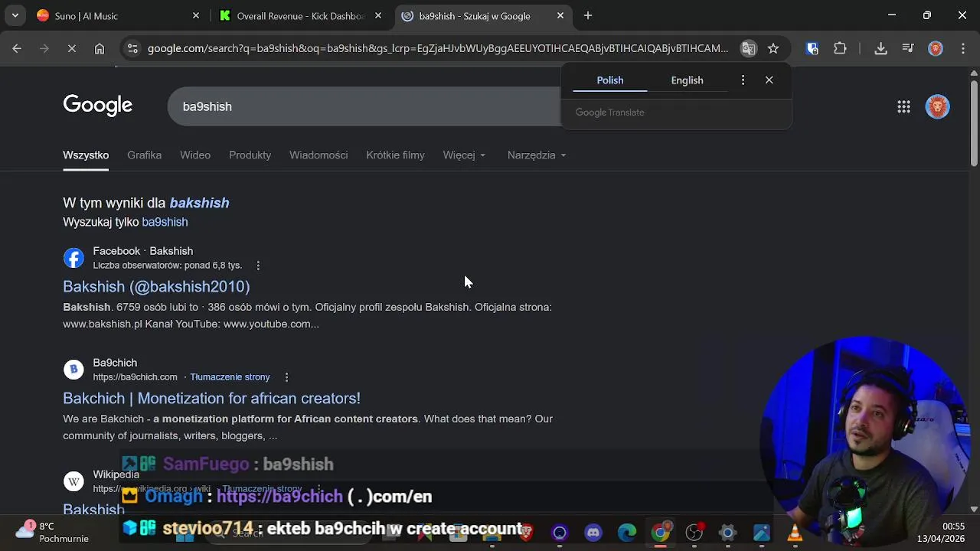Open the Google apps grid
Viewport: 980px width, 551px height.
click(903, 107)
